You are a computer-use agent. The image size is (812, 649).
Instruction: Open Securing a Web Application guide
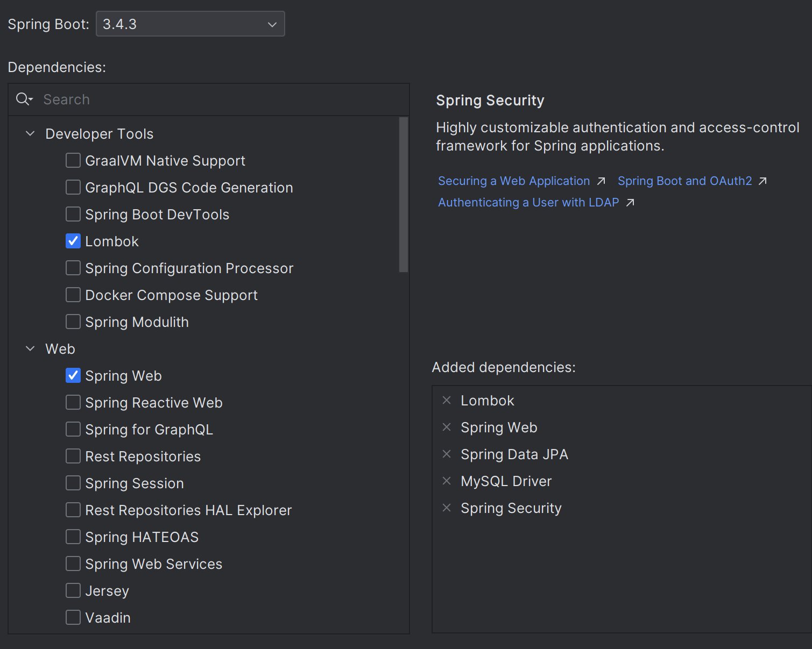(514, 181)
